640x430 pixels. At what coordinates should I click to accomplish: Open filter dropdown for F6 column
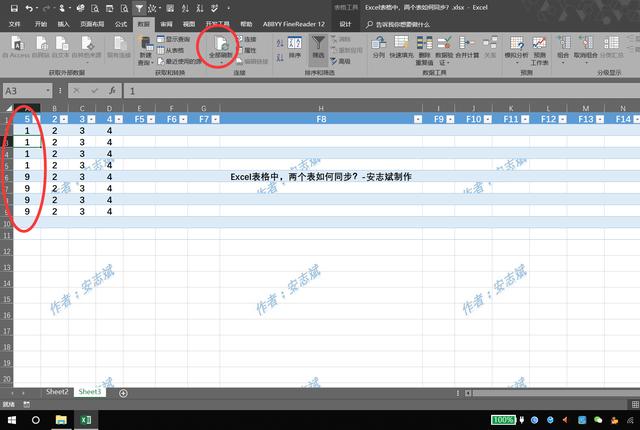[x=183, y=119]
